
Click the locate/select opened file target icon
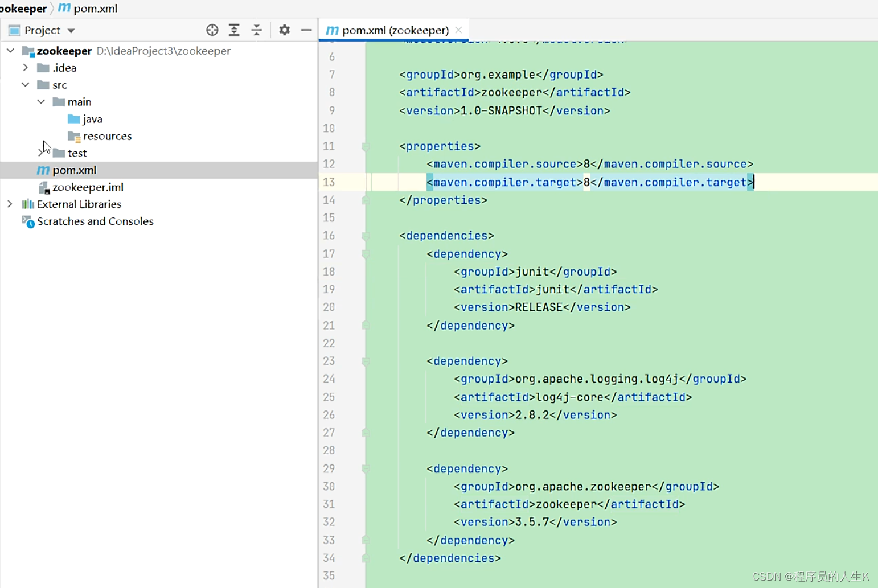(212, 30)
